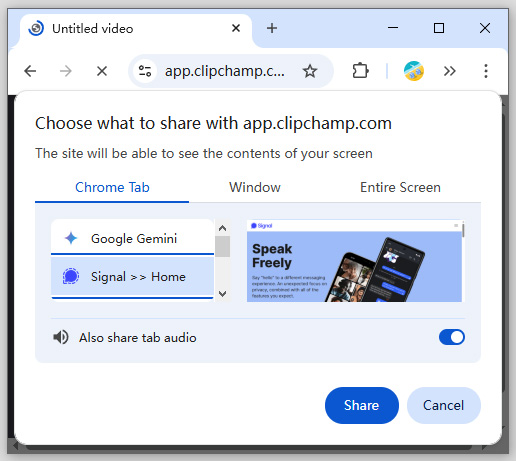
Task: Maximize the Chrome window
Action: [x=439, y=28]
